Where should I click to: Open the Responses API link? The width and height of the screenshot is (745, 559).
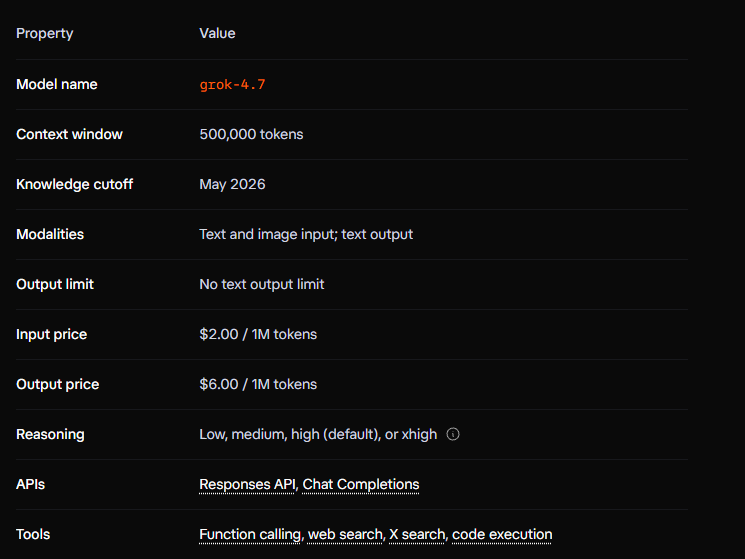pos(247,484)
